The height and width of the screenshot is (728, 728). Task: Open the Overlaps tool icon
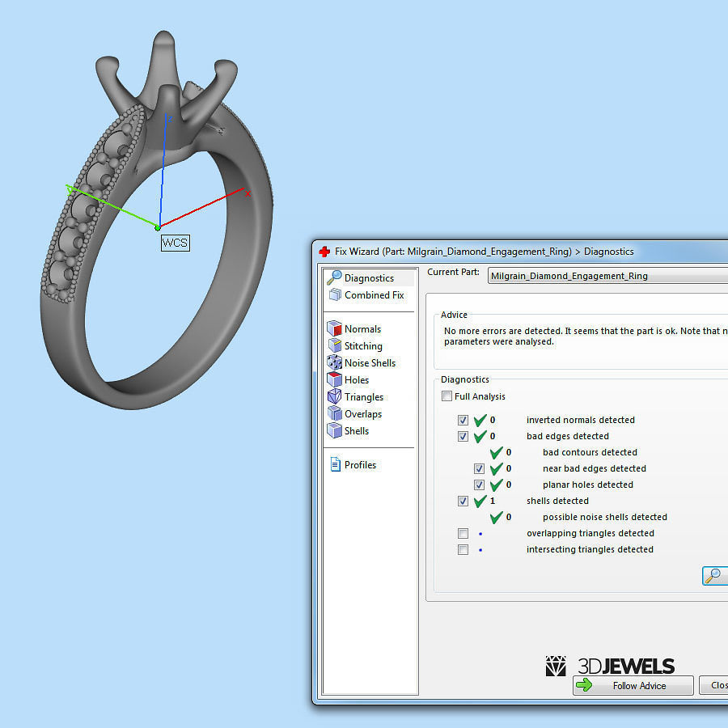pyautogui.click(x=334, y=413)
